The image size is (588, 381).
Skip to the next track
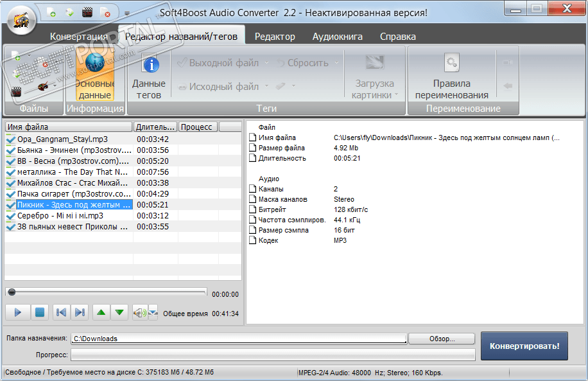click(x=80, y=312)
